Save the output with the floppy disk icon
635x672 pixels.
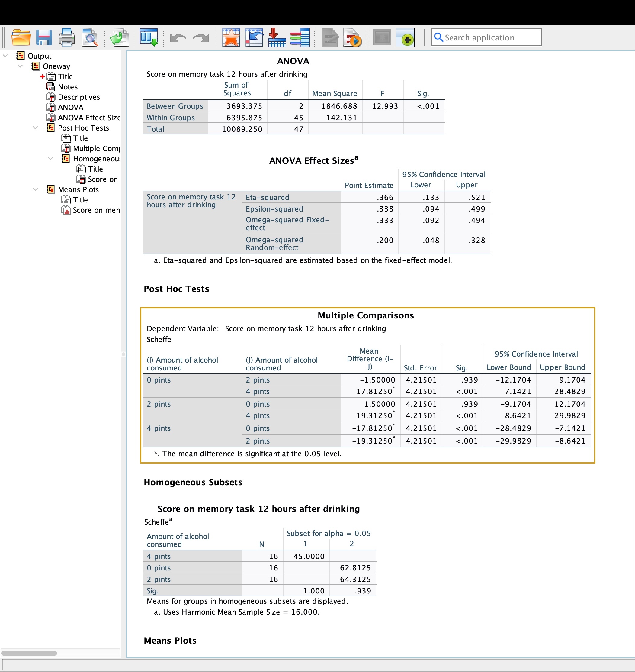coord(44,37)
